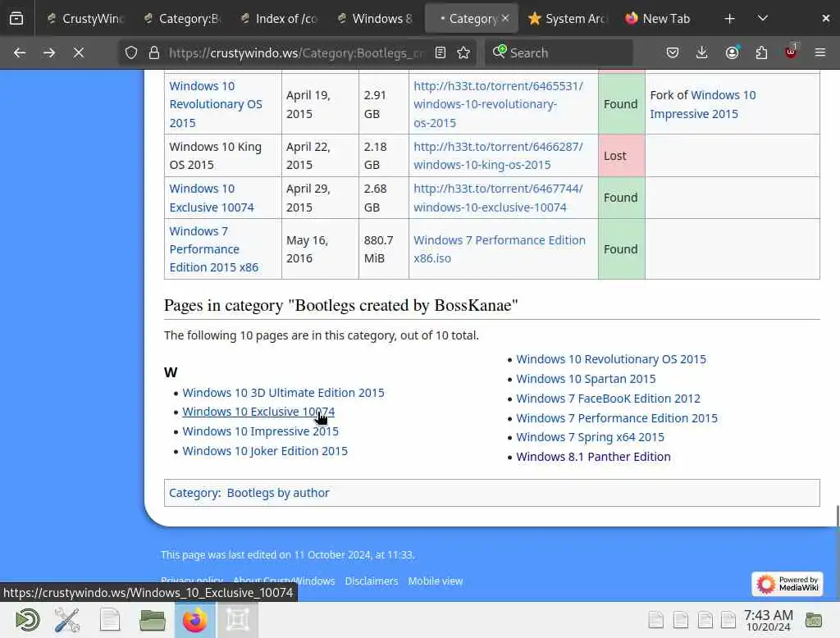Image resolution: width=840 pixels, height=638 pixels.
Task: Open h33t torrent link for King OS
Action: [498, 155]
